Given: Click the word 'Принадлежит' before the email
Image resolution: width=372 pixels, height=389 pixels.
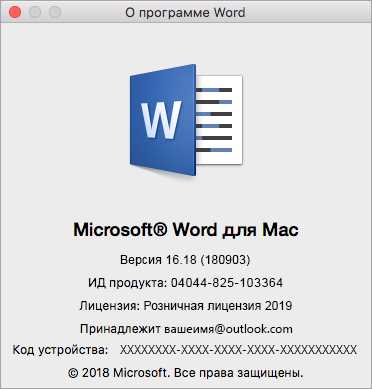Looking at the screenshot, I should [x=120, y=329].
